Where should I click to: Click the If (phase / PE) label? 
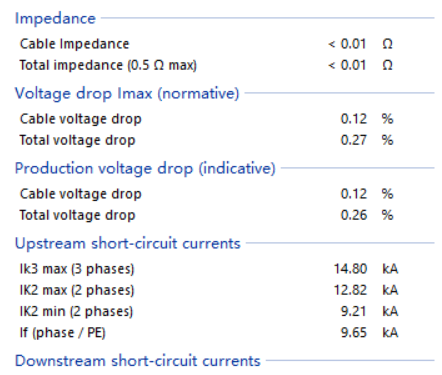tap(63, 333)
